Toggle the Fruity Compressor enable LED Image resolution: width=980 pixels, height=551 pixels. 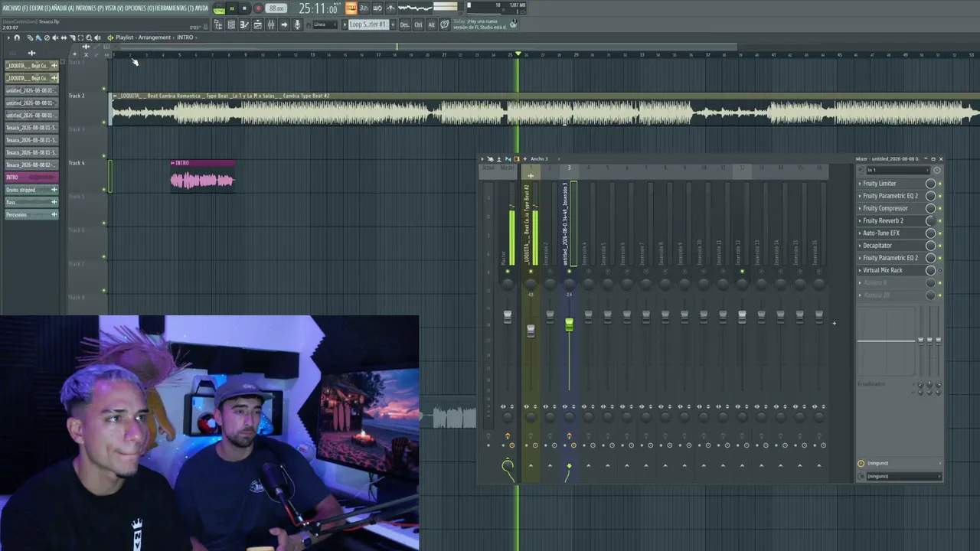coord(939,208)
